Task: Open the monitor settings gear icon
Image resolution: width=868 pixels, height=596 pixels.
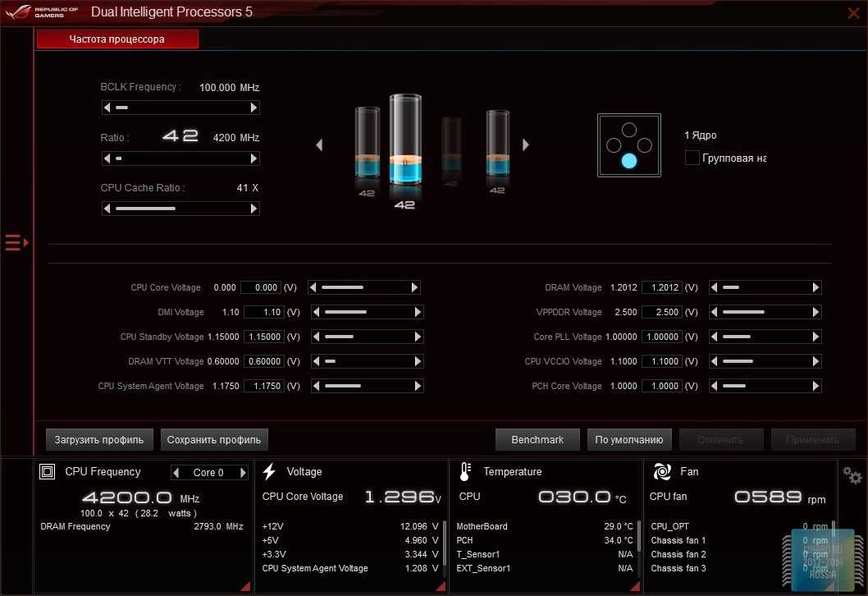Action: tap(852, 475)
